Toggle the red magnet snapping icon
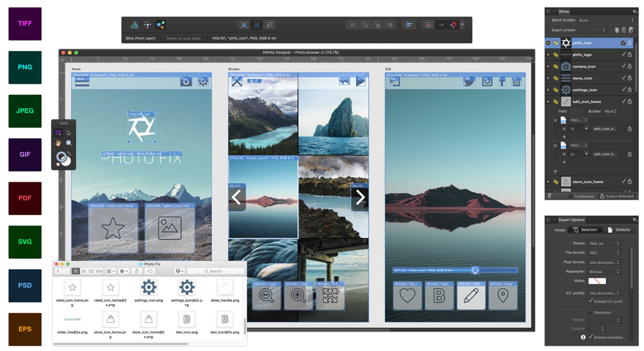Viewport: 644px width, 351px height. [453, 25]
